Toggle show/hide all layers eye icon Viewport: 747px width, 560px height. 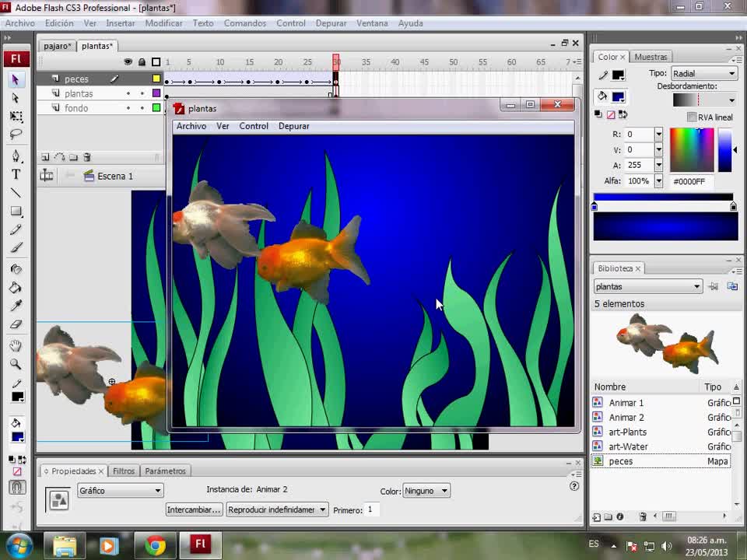[128, 62]
